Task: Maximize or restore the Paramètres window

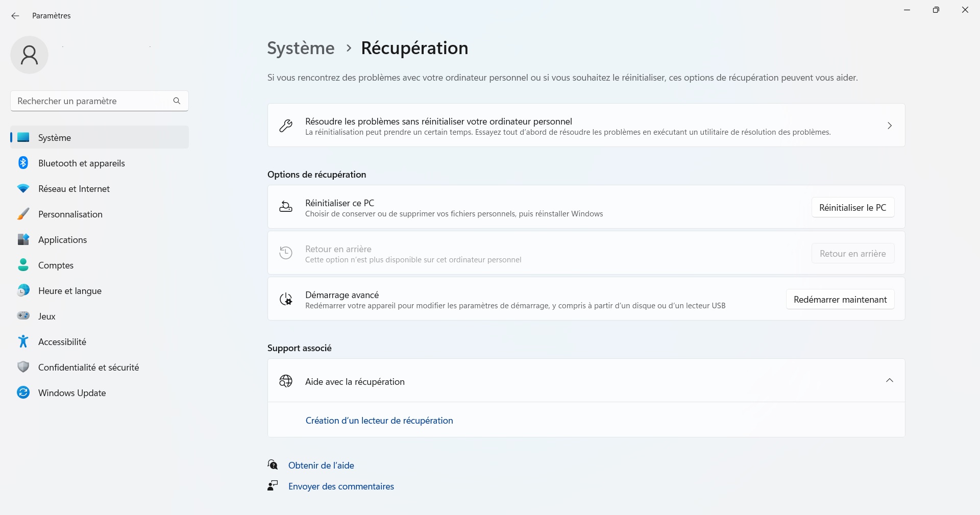Action: [x=936, y=10]
